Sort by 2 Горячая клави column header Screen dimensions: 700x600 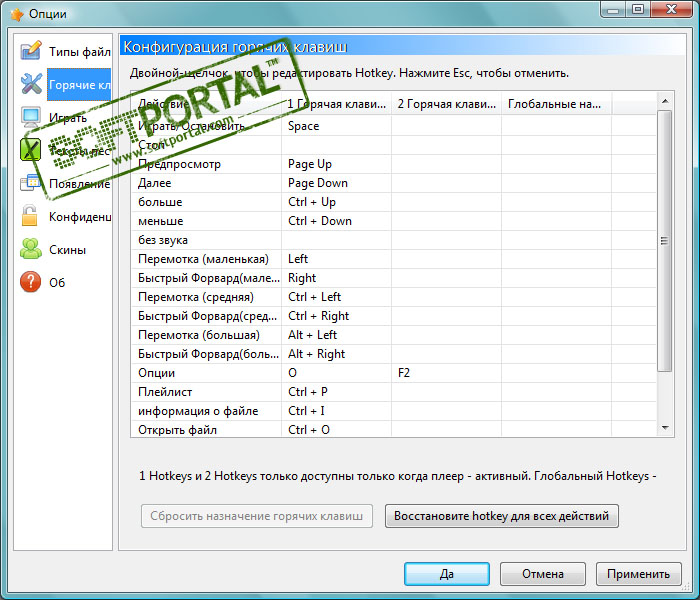pos(446,104)
